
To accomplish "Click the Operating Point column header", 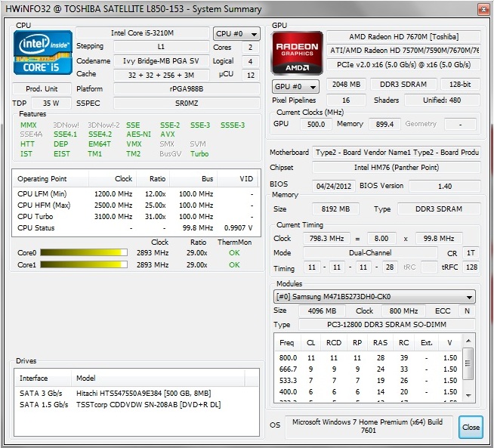I will 51,179.
